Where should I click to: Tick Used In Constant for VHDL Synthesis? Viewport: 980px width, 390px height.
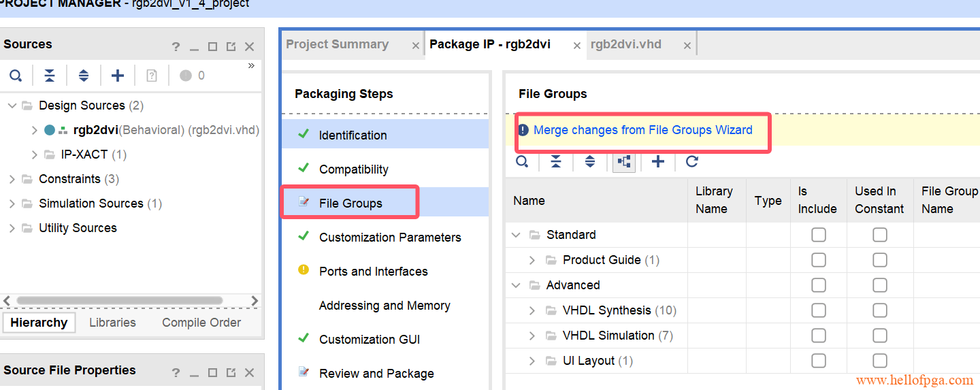[880, 310]
